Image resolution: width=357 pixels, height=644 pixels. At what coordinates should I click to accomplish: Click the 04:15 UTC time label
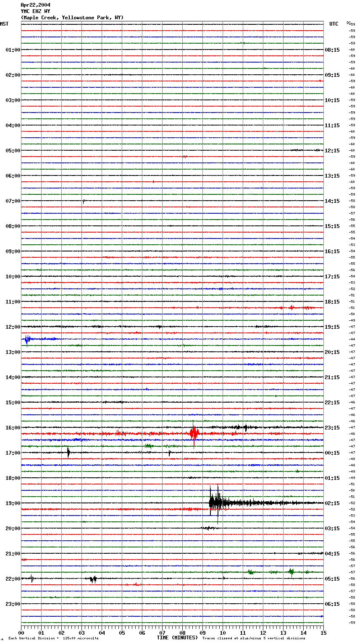click(x=332, y=554)
